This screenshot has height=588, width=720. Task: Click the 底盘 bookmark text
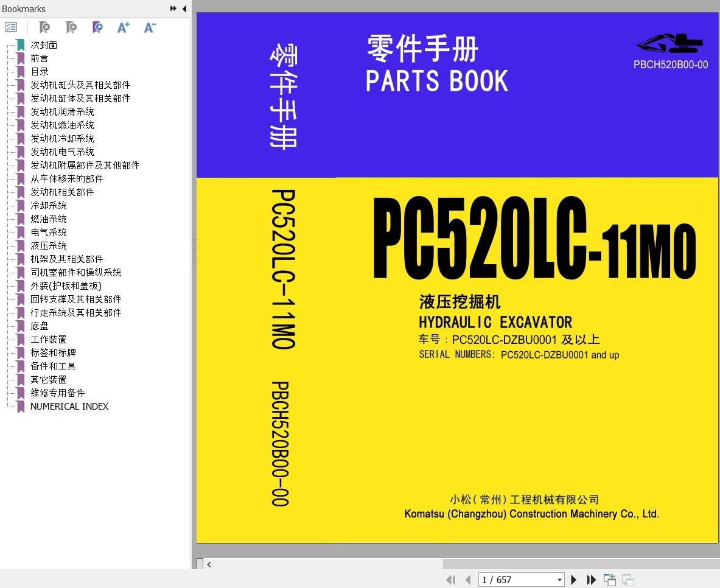click(40, 326)
